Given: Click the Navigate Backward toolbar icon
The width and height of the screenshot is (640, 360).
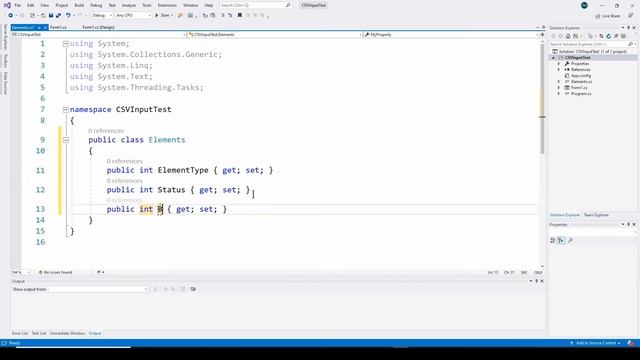Looking at the screenshot, I should click(x=11, y=16).
